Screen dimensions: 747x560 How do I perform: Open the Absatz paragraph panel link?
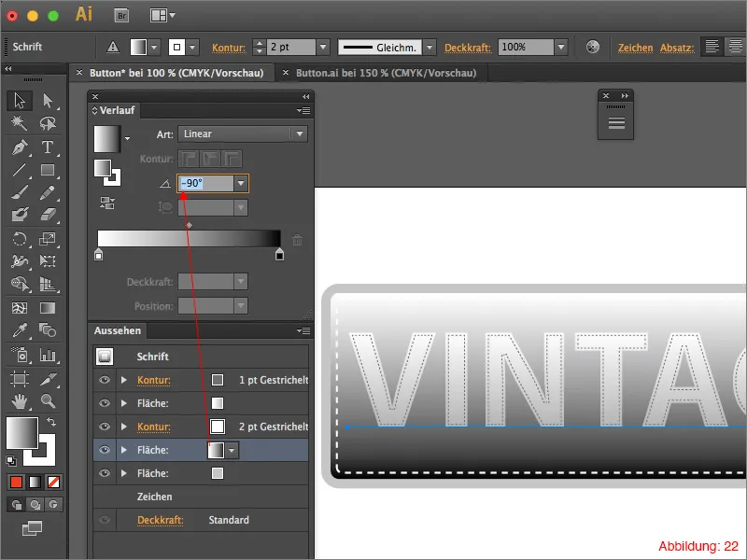tap(677, 48)
